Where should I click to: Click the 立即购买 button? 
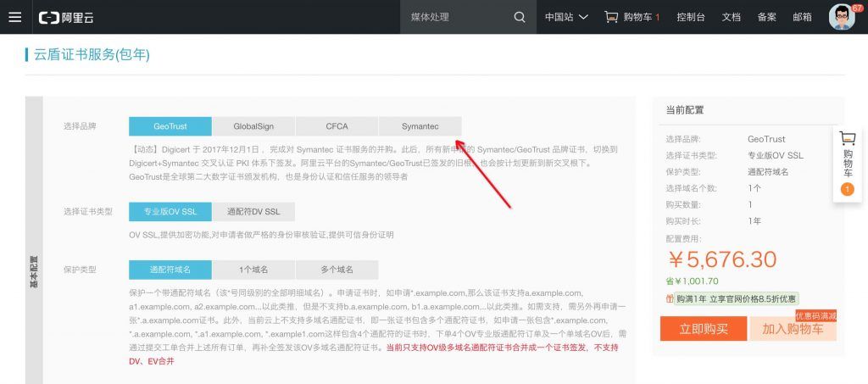pyautogui.click(x=704, y=329)
